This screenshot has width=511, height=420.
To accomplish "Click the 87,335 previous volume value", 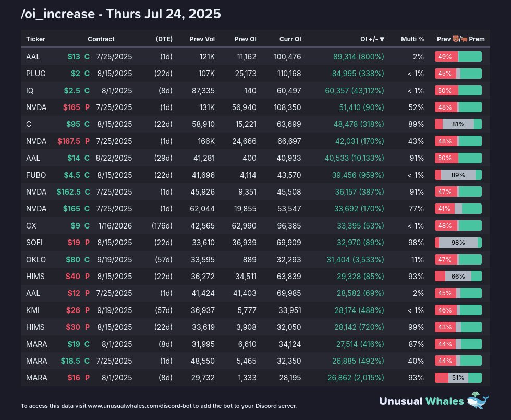I will pyautogui.click(x=203, y=91).
